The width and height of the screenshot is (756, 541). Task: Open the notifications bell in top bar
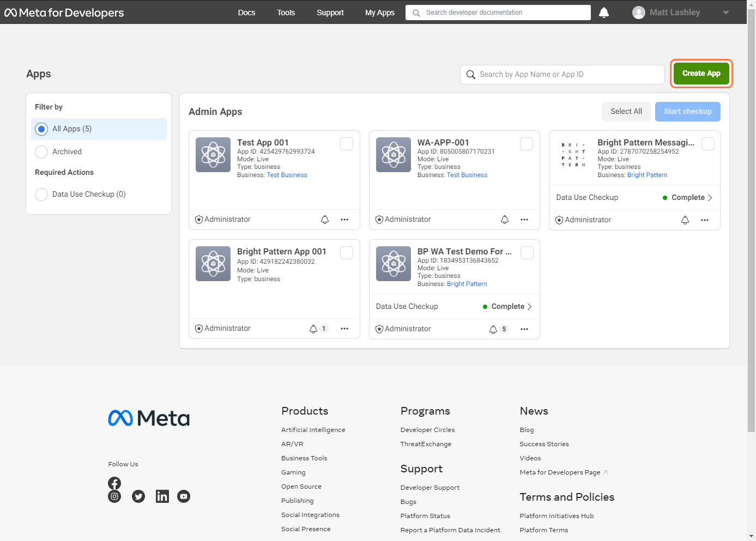604,13
